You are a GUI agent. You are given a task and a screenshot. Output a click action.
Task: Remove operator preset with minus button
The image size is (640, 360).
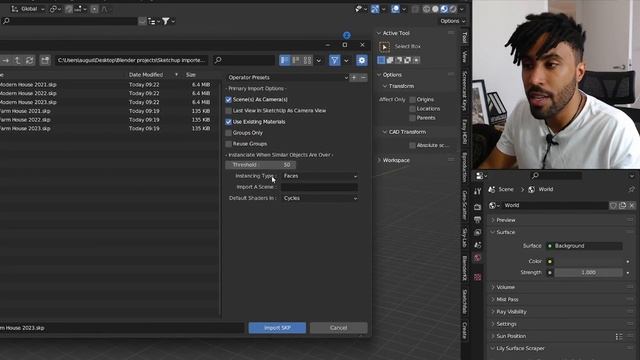click(x=363, y=78)
